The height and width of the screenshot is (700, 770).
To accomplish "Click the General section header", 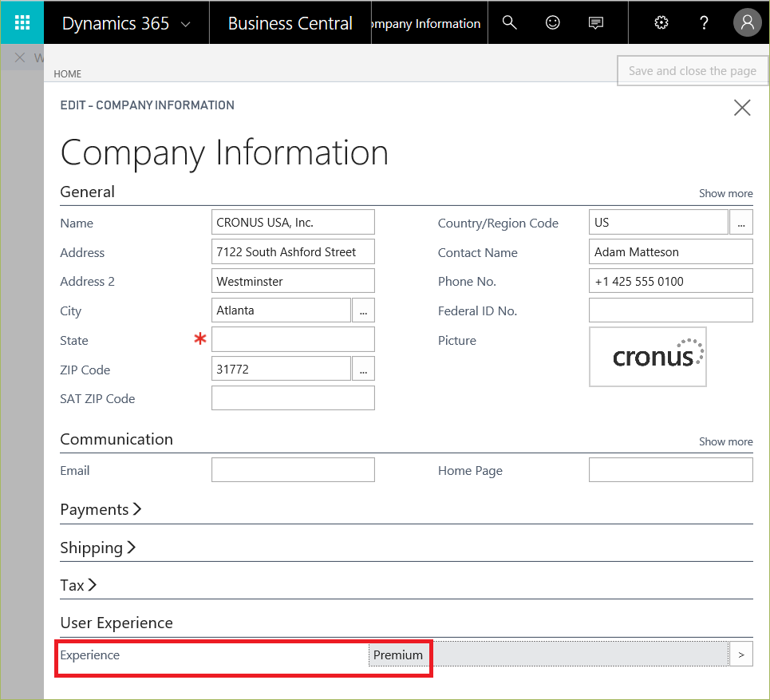I will (x=88, y=192).
